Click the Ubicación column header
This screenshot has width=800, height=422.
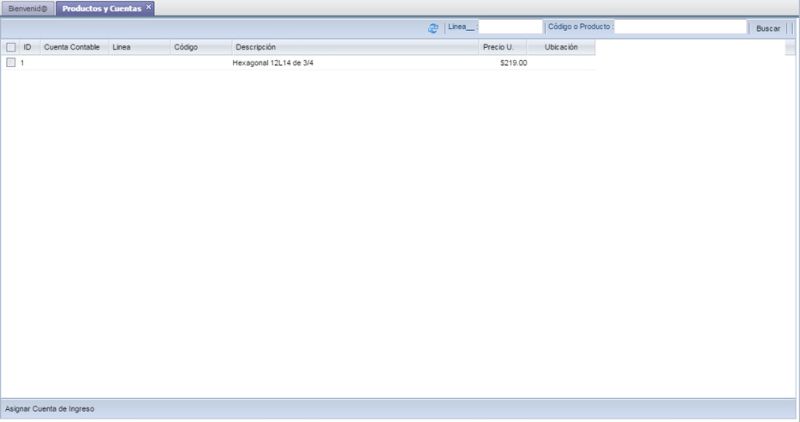pos(561,47)
